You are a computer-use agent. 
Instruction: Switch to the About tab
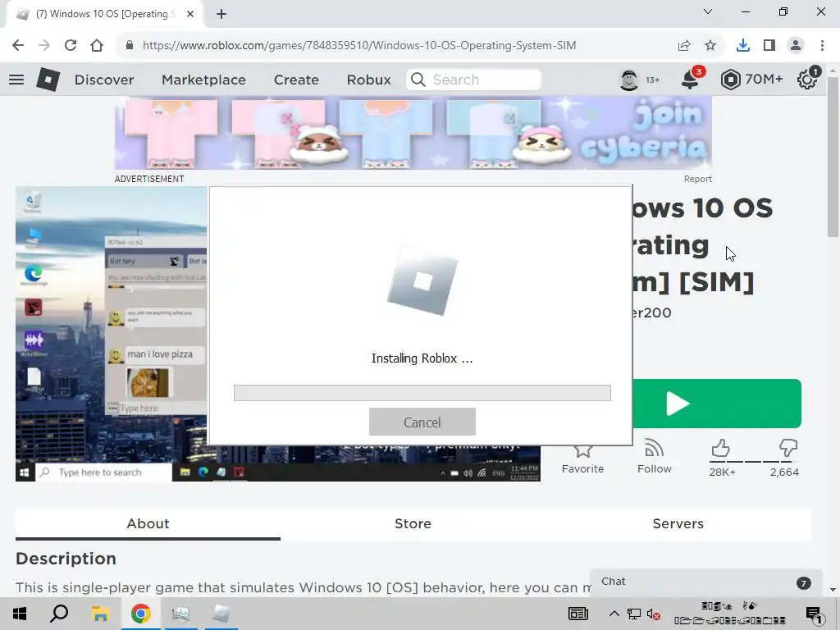[148, 524]
